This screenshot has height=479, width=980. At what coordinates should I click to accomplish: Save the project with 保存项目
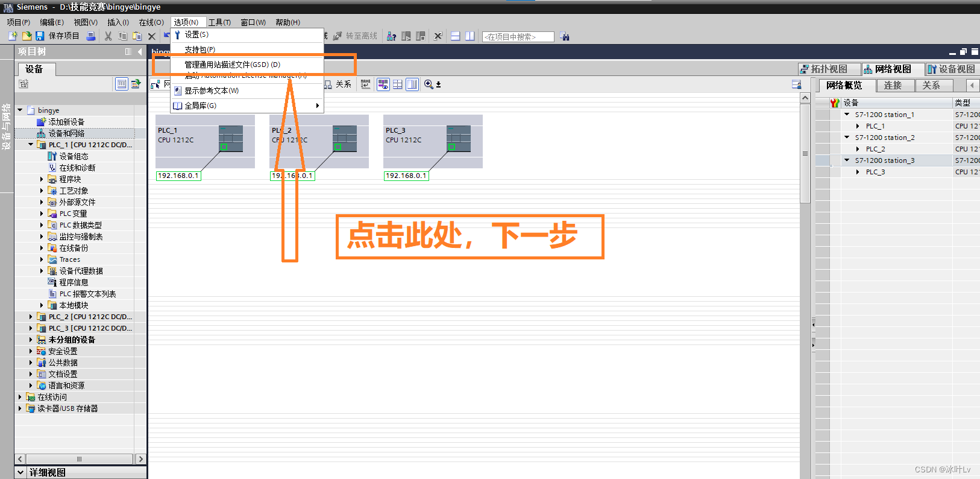coord(57,36)
